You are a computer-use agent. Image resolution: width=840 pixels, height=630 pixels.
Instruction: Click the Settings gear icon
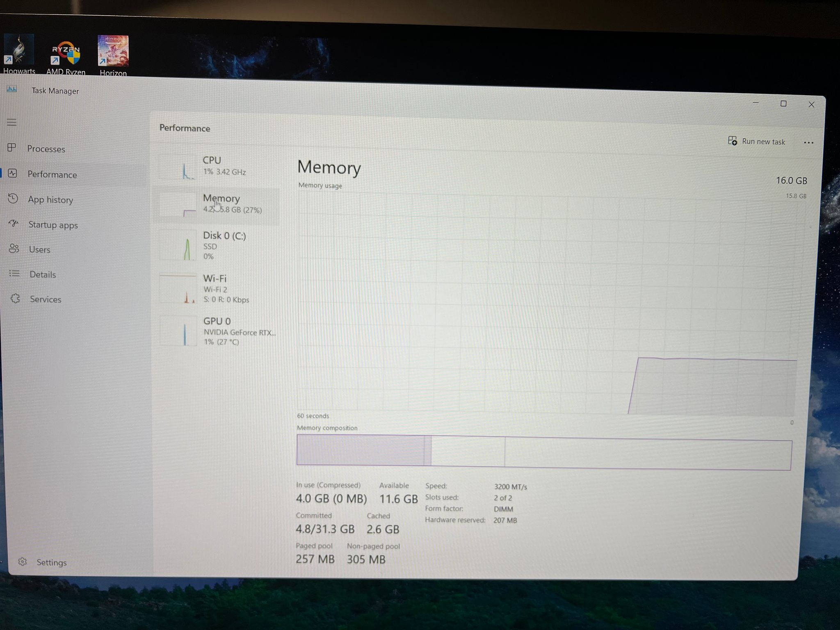23,562
